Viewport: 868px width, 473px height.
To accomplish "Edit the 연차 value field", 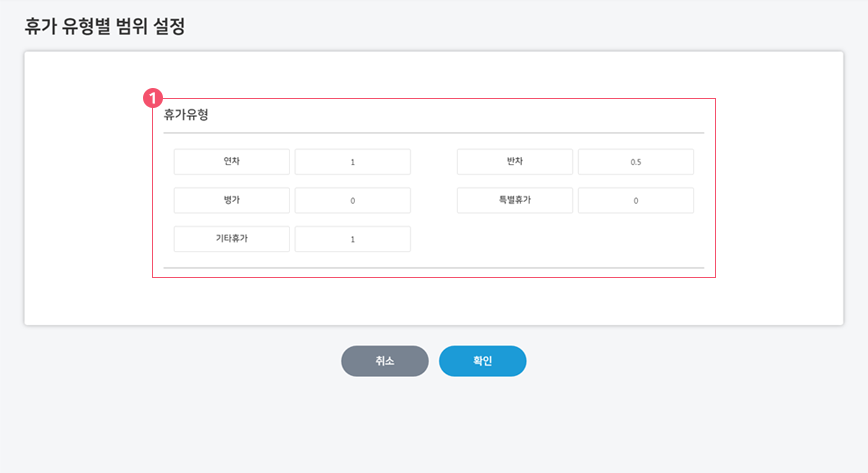I will 353,162.
